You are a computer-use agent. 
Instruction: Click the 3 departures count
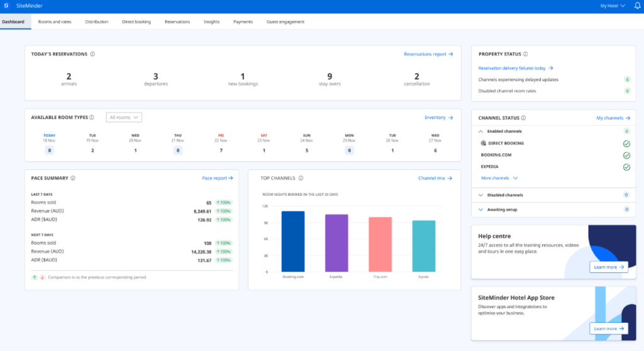tap(156, 77)
